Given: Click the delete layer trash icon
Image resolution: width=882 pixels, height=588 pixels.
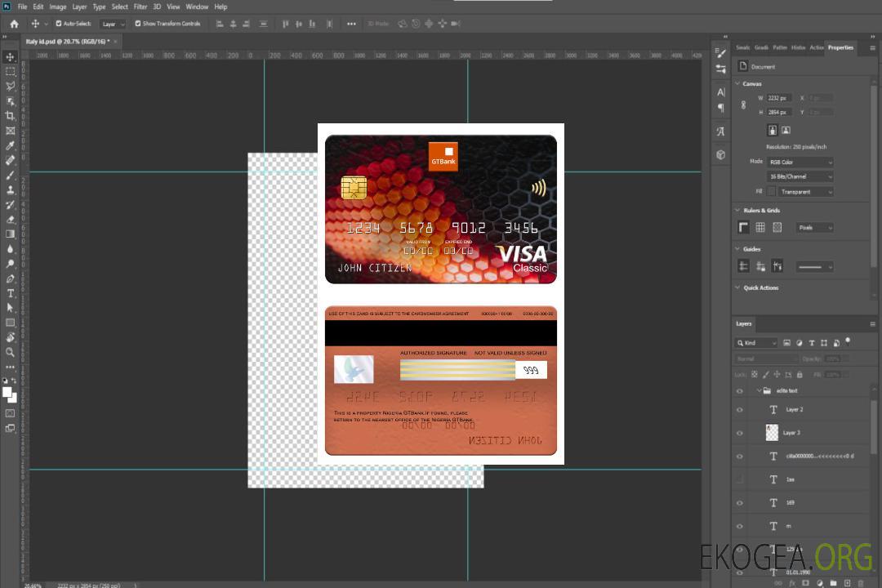Looking at the screenshot, I should coord(861,583).
